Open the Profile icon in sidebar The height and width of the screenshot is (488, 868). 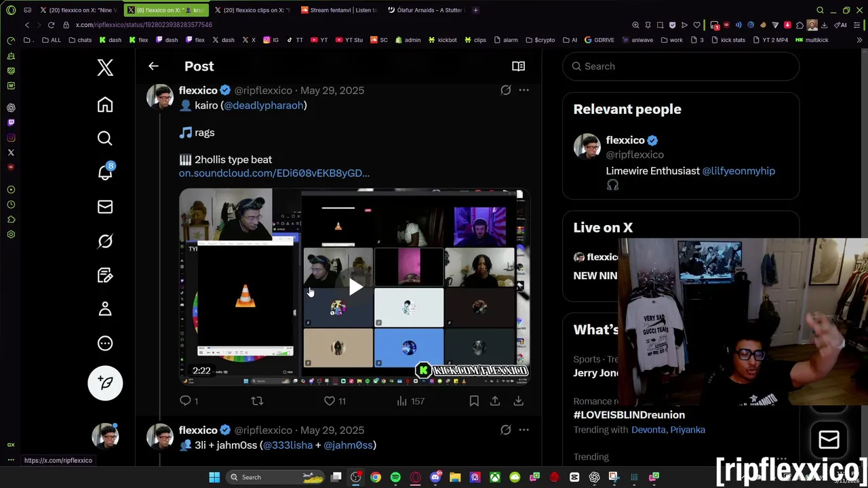105,309
